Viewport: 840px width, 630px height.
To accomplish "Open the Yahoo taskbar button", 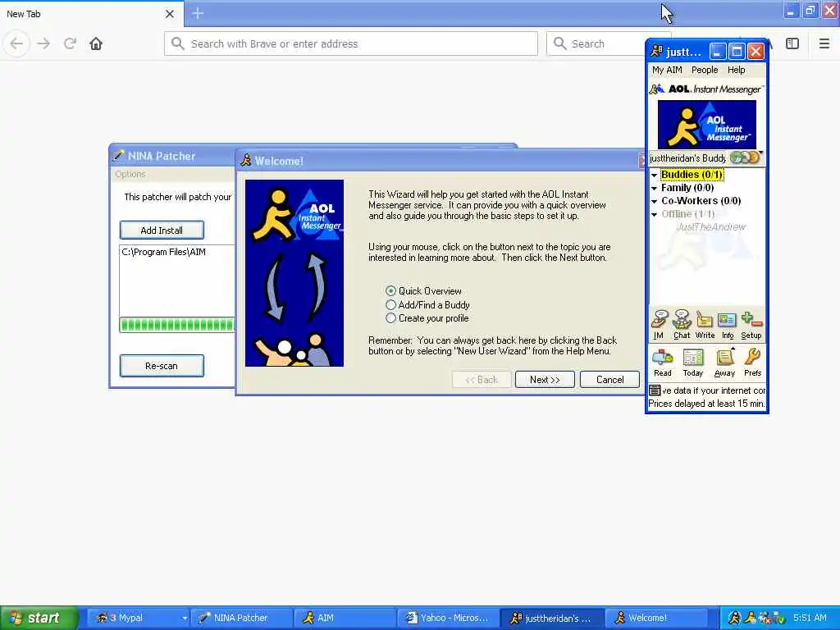I will [x=449, y=618].
